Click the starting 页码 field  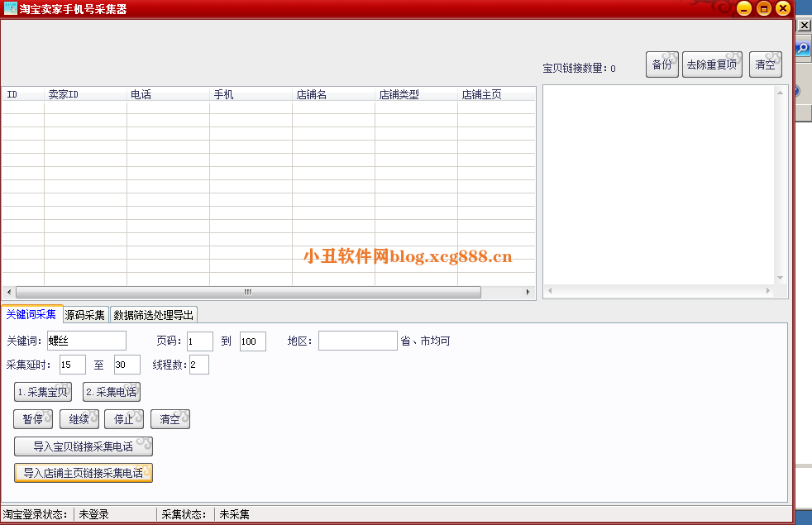click(200, 341)
